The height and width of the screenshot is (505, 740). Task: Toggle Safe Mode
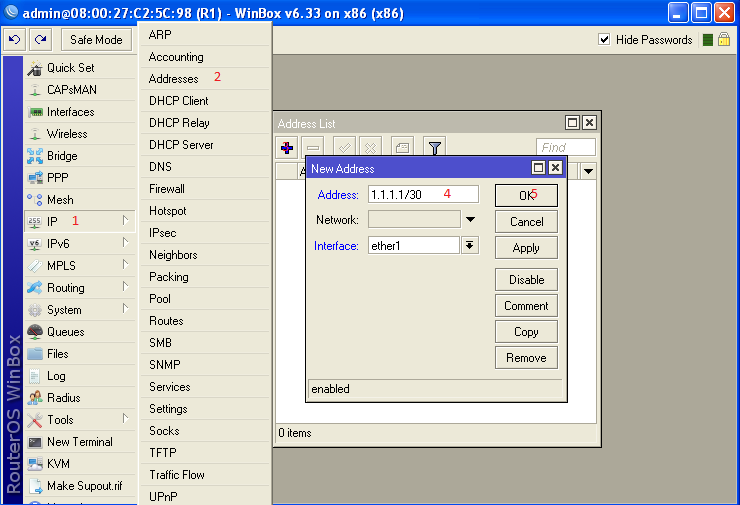coord(96,40)
